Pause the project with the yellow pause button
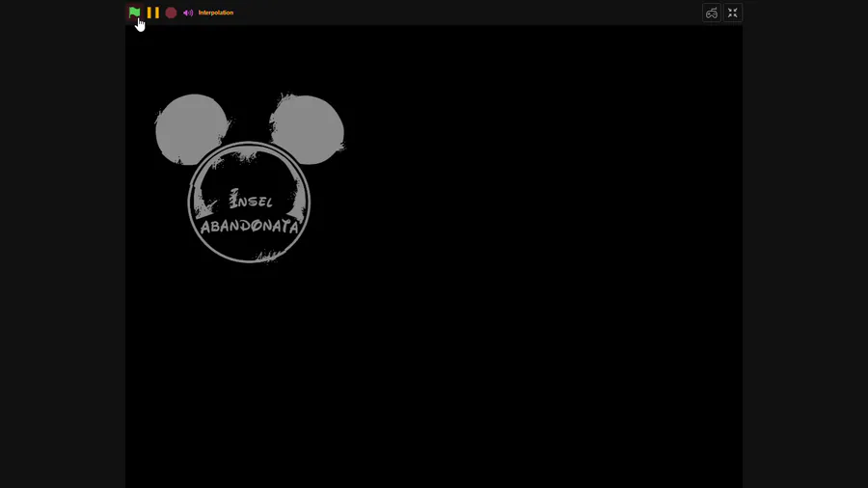Screen dimensions: 868x488 pos(153,13)
